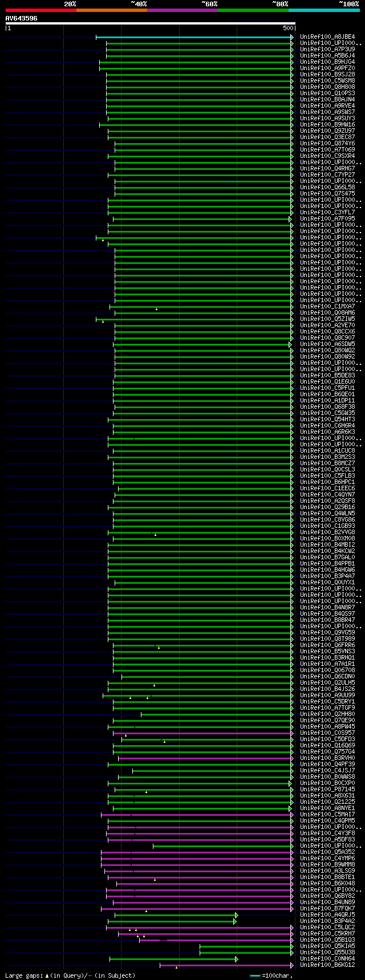This screenshot has height=980, width=365.
Task: Click hit label UniRef100_Q5ZIW5
Action: (x=327, y=319)
